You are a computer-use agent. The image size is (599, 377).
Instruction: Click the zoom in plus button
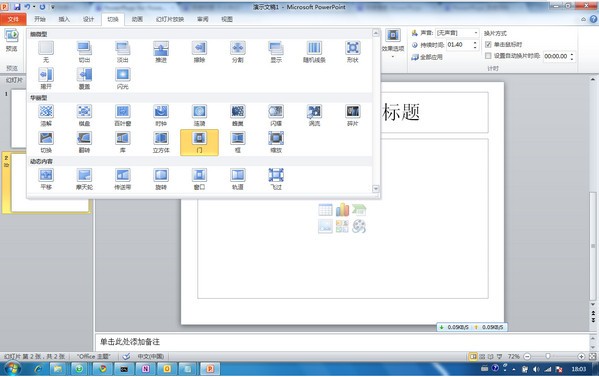click(x=581, y=356)
